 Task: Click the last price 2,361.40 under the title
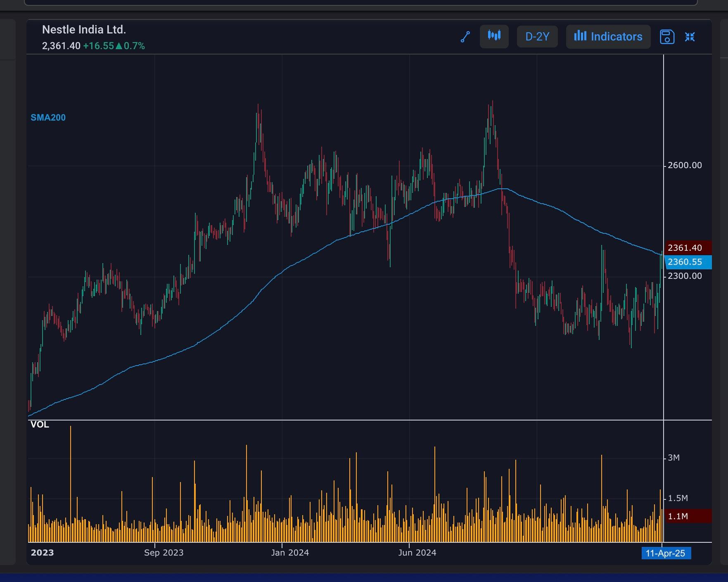point(61,46)
